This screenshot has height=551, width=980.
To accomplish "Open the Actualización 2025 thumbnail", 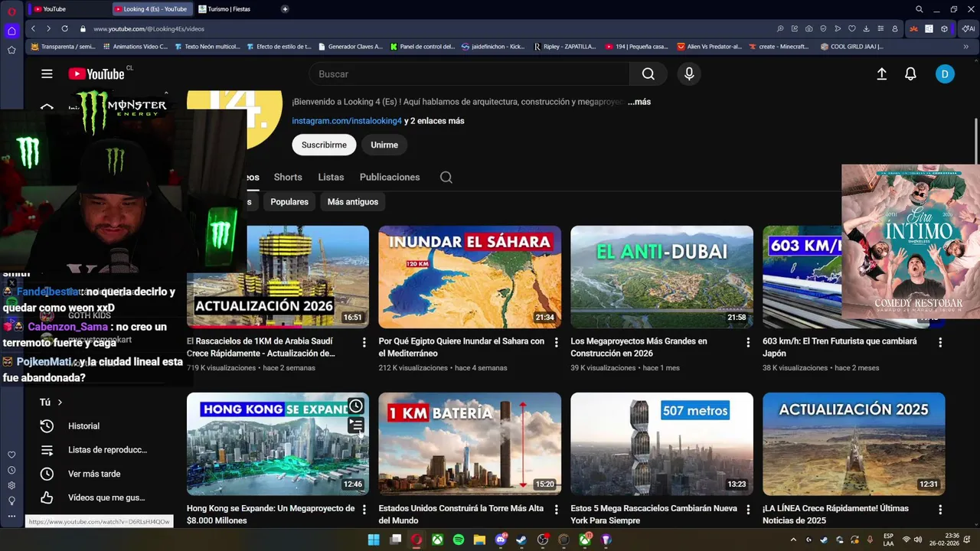I will tap(854, 444).
